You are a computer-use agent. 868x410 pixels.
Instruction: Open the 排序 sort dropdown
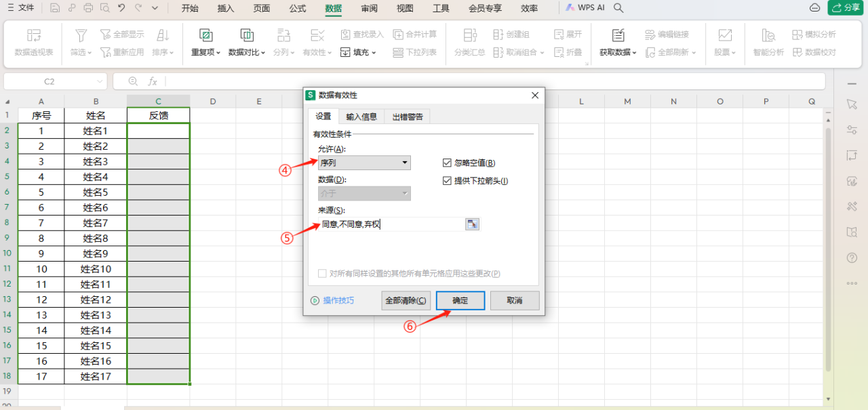(x=163, y=52)
